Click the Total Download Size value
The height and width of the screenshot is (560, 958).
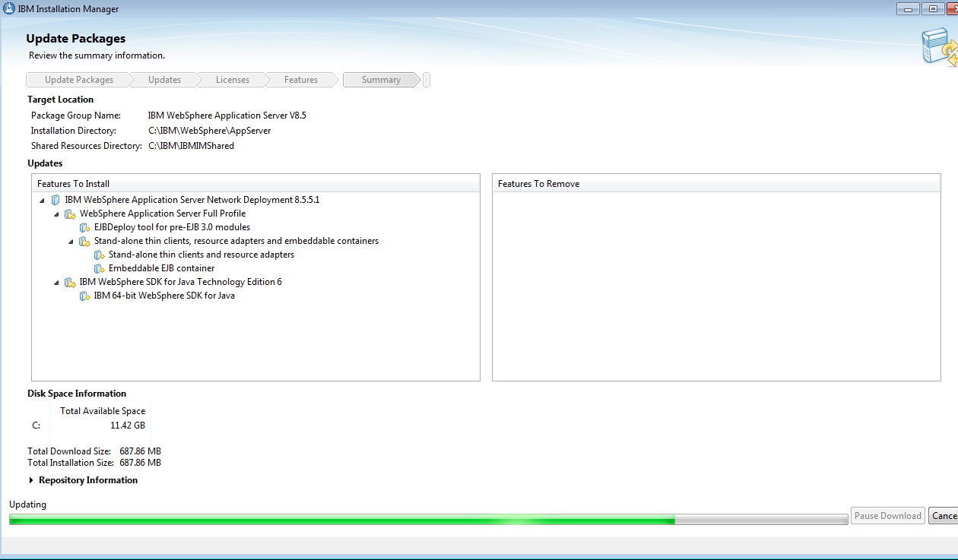coord(140,451)
